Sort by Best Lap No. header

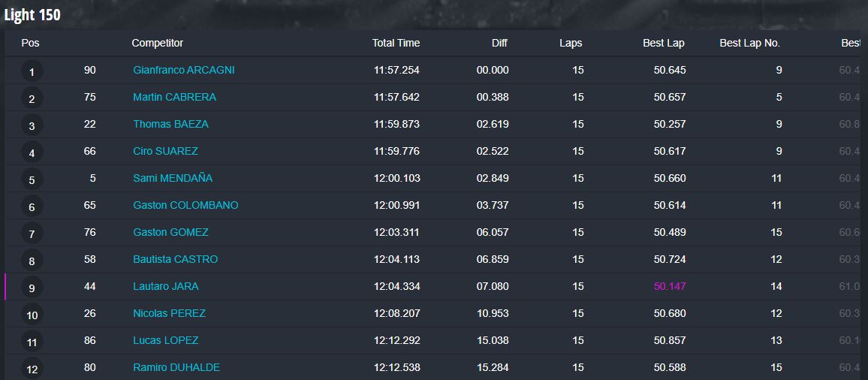pos(749,44)
